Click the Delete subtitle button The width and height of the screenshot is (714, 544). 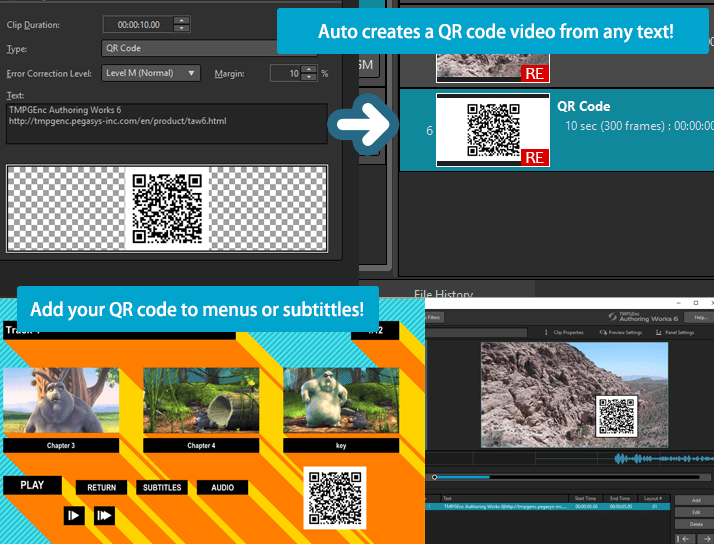tap(696, 524)
